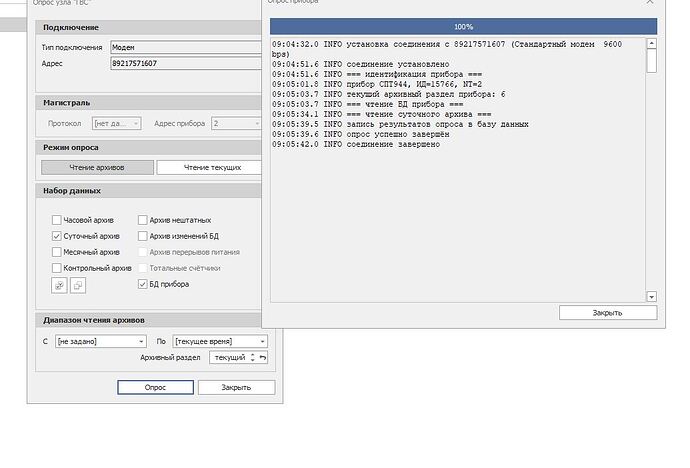Adjust the Архивный раздел spinner arrows
Viewport: 690px width, 468px height.
252,357
